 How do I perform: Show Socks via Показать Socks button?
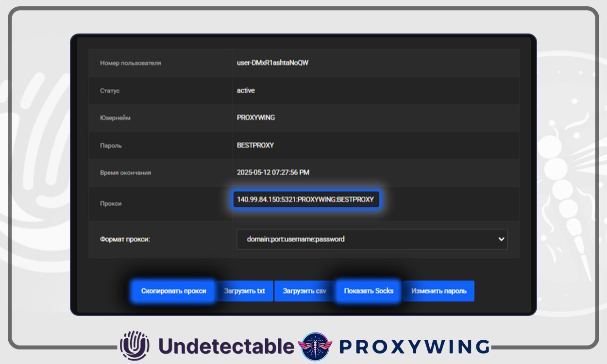click(369, 291)
